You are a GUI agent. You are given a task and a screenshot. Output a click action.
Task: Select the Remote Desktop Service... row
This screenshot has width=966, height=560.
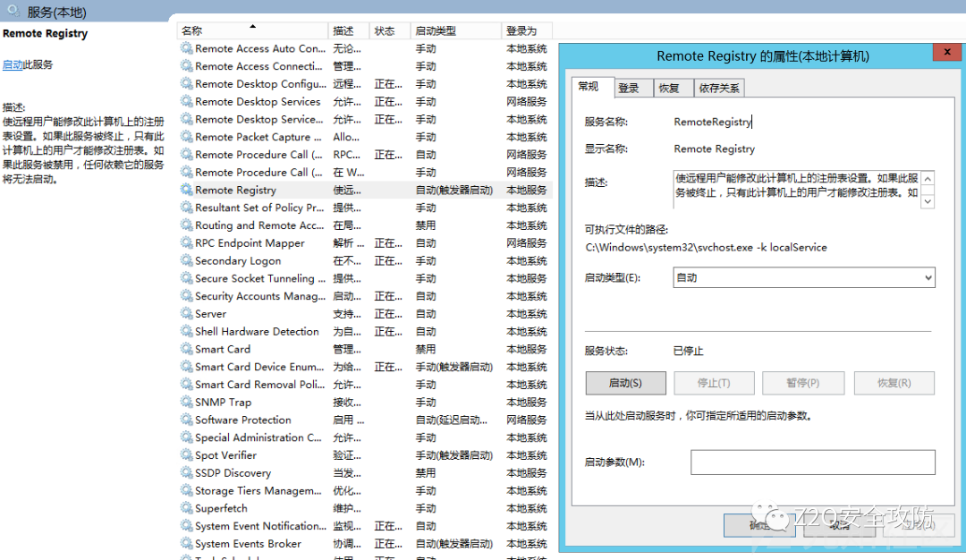click(364, 120)
